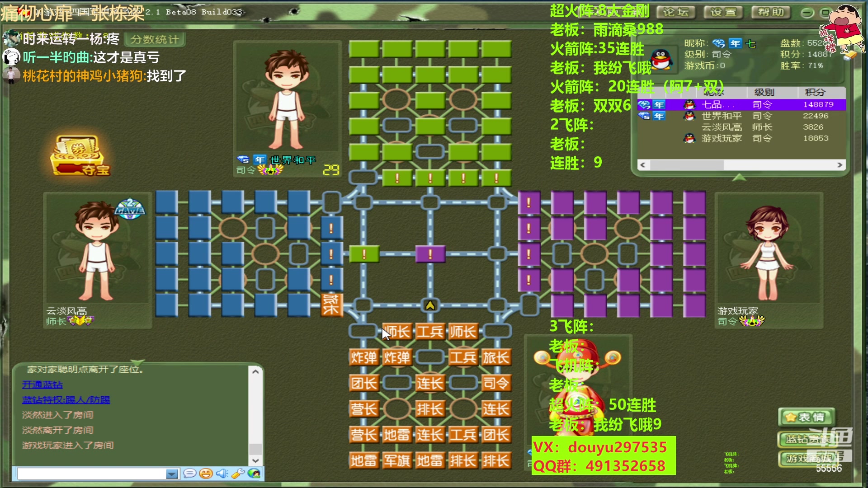
Task: Click chat log scrollbar up arrow
Action: [x=255, y=371]
